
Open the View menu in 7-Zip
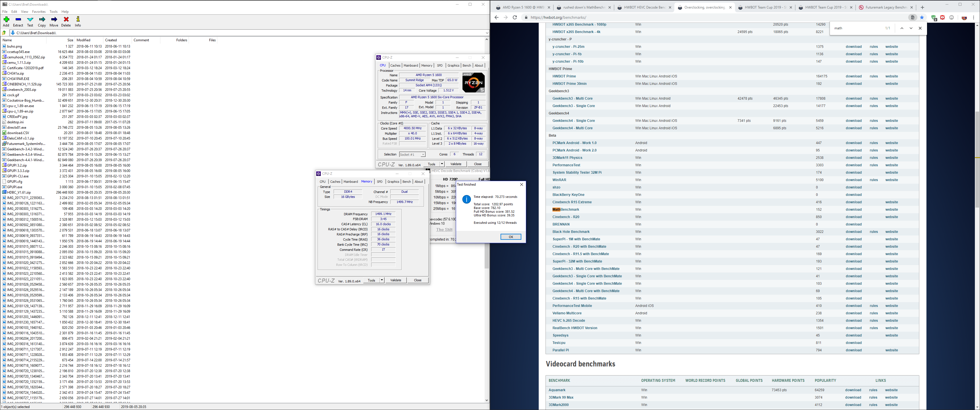25,12
